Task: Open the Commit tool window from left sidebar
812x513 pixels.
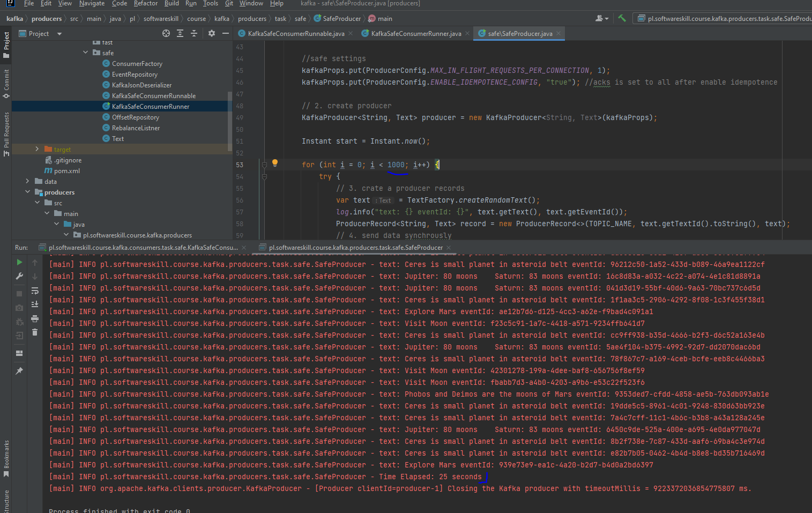Action: 7,77
